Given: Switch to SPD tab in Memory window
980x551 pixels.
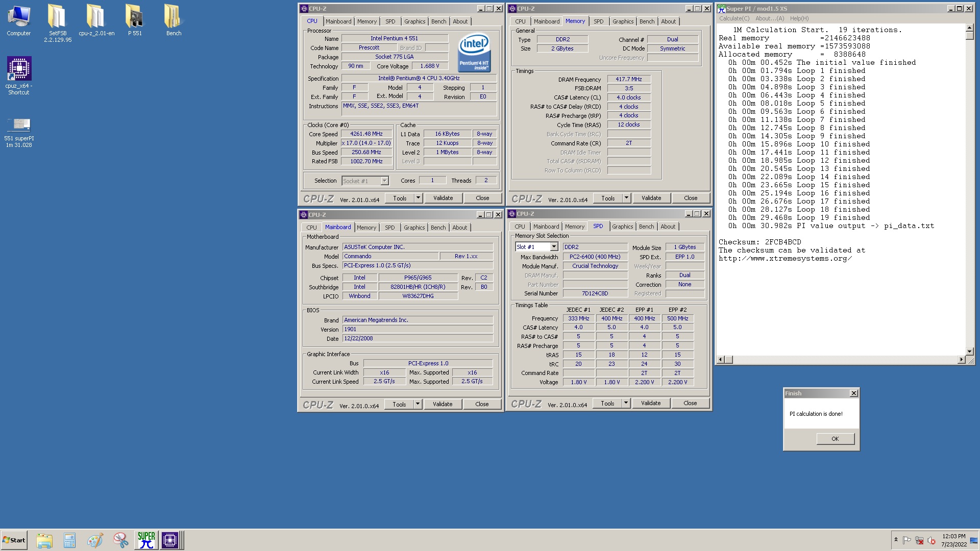Looking at the screenshot, I should pos(599,21).
